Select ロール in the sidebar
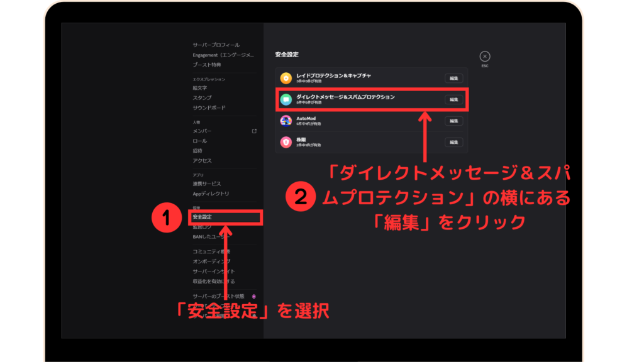Viewport: 644px width, 362px height. 199,141
